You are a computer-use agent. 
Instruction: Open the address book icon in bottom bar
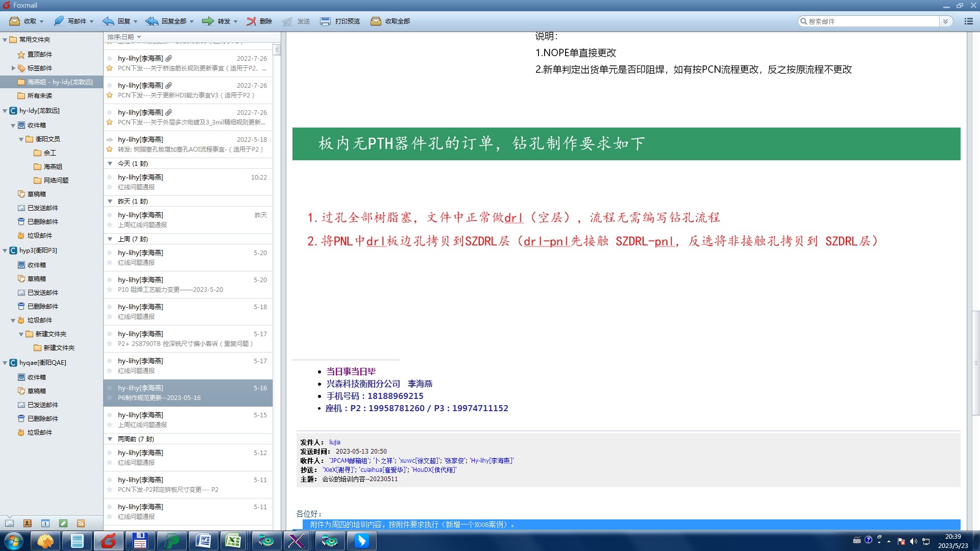point(28,523)
